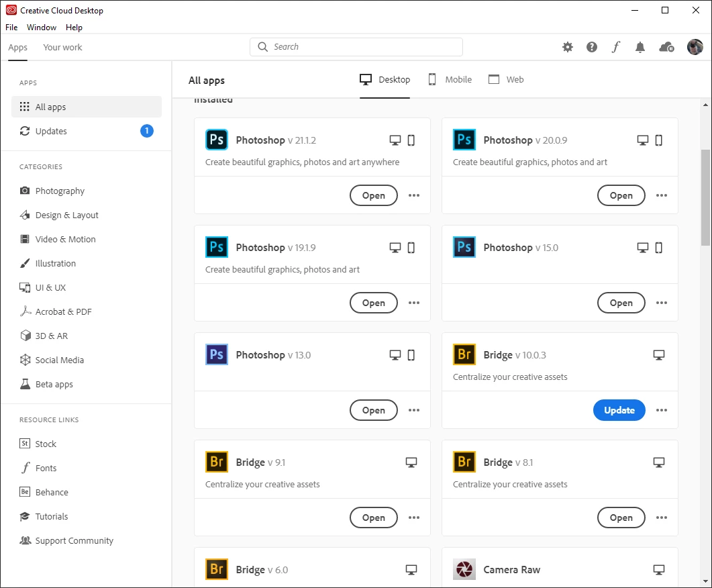Open Photoshop v 15.0
712x588 pixels.
tap(621, 303)
